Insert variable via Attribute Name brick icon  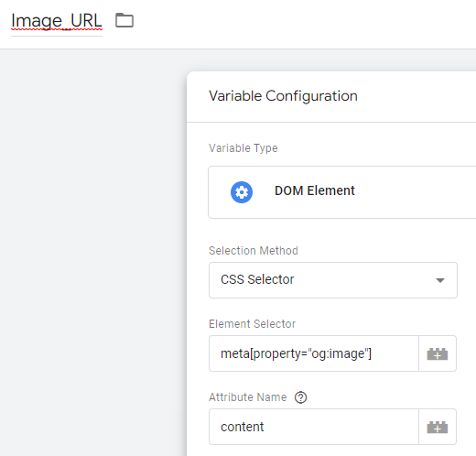pyautogui.click(x=438, y=427)
